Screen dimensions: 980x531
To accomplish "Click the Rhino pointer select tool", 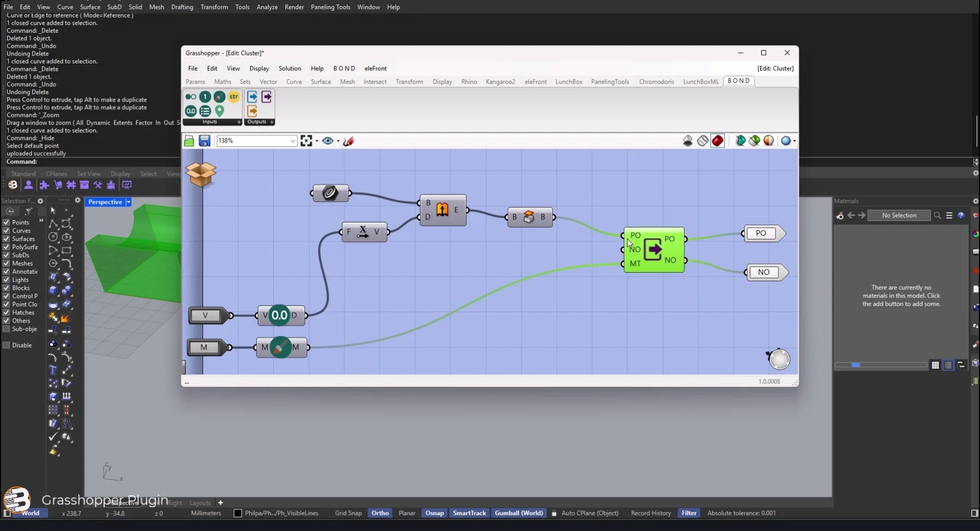I will click(x=53, y=211).
